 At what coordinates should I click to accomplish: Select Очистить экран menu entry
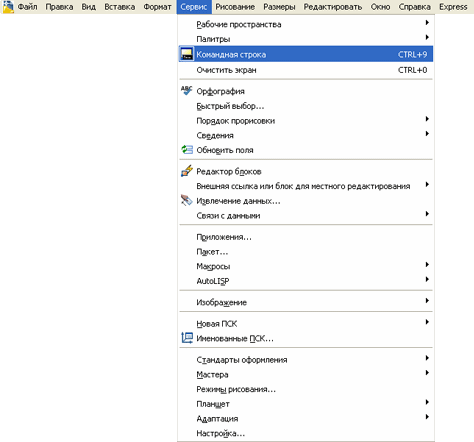click(306, 70)
